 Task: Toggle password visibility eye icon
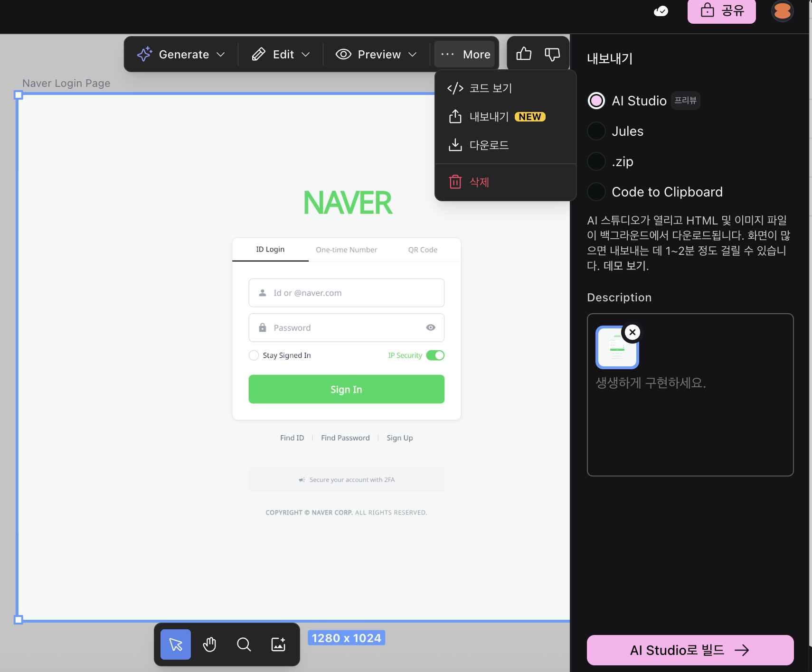click(431, 327)
